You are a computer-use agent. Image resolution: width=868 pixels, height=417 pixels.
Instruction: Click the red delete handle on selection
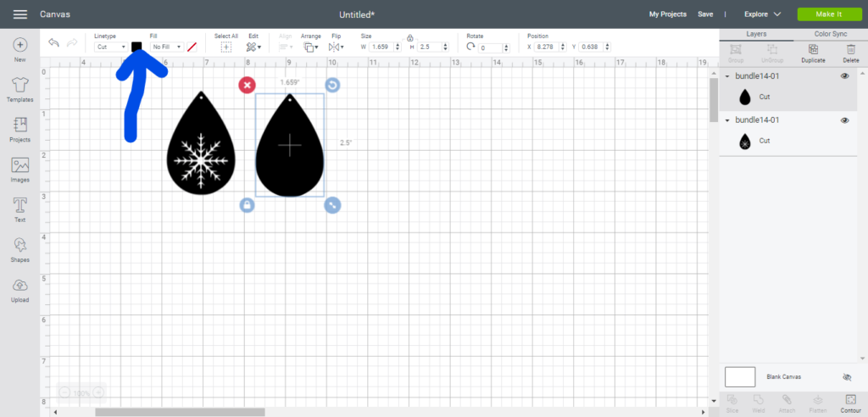click(x=247, y=85)
